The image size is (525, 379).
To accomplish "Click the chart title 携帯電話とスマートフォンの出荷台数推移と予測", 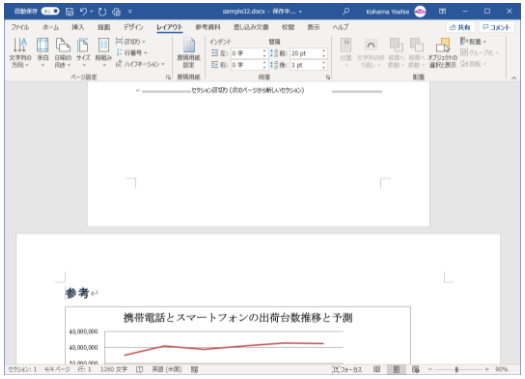I will pos(238,317).
